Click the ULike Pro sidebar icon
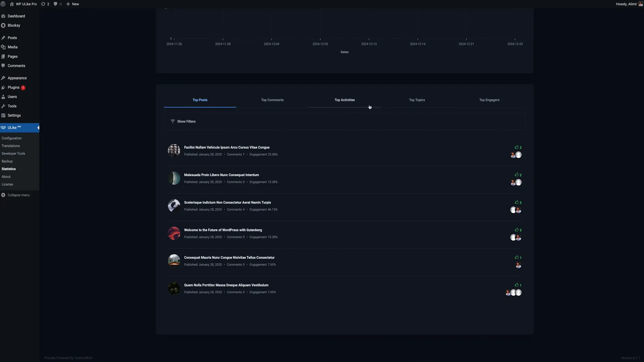Screen dimensions: 644x362 point(3,128)
